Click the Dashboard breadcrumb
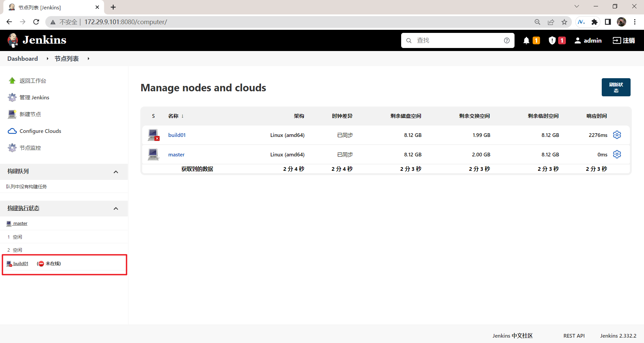Image resolution: width=644 pixels, height=343 pixels. (22, 59)
